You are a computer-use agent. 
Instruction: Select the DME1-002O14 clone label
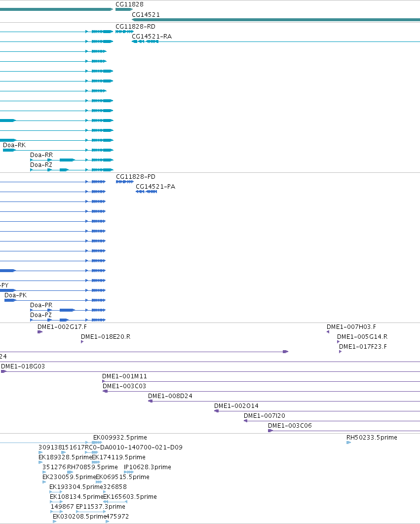click(236, 405)
